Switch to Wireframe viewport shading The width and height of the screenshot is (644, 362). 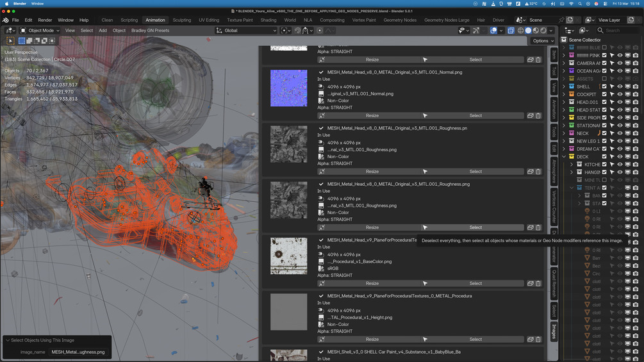521,30
